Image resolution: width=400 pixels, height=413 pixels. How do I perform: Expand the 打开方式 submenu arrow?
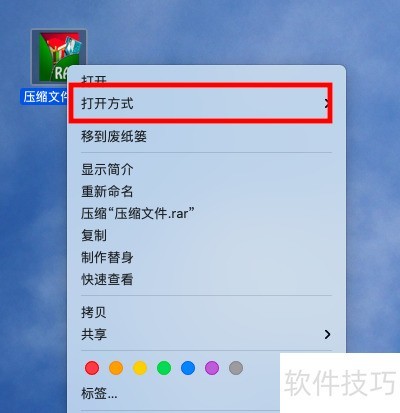(327, 104)
